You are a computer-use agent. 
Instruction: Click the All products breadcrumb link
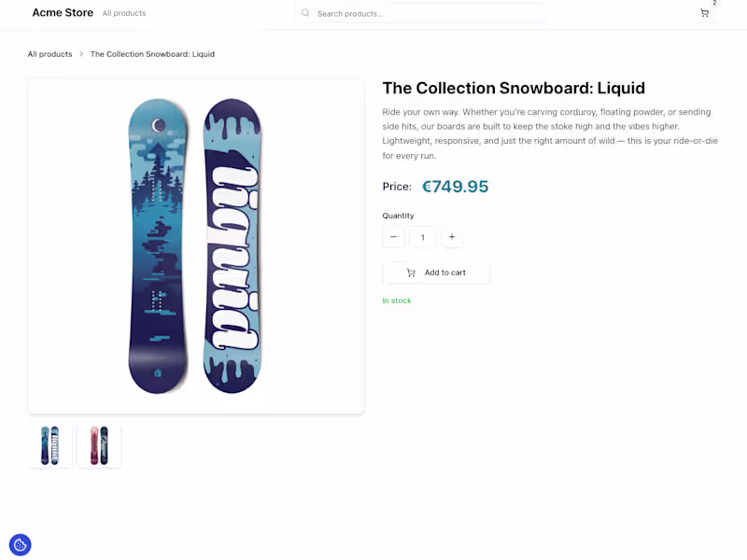49,53
